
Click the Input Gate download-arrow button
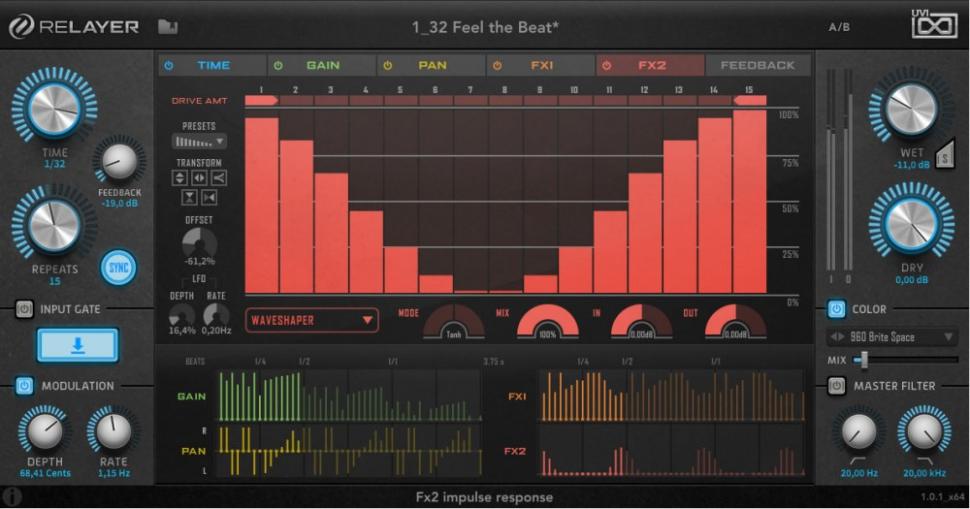pos(78,345)
